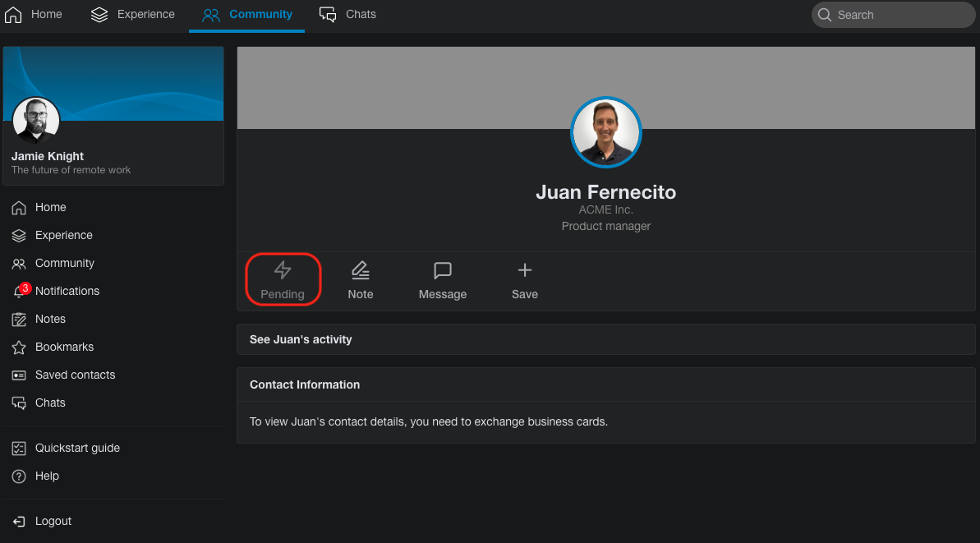980x543 pixels.
Task: Click the ACME Inc. company text
Action: 605,210
